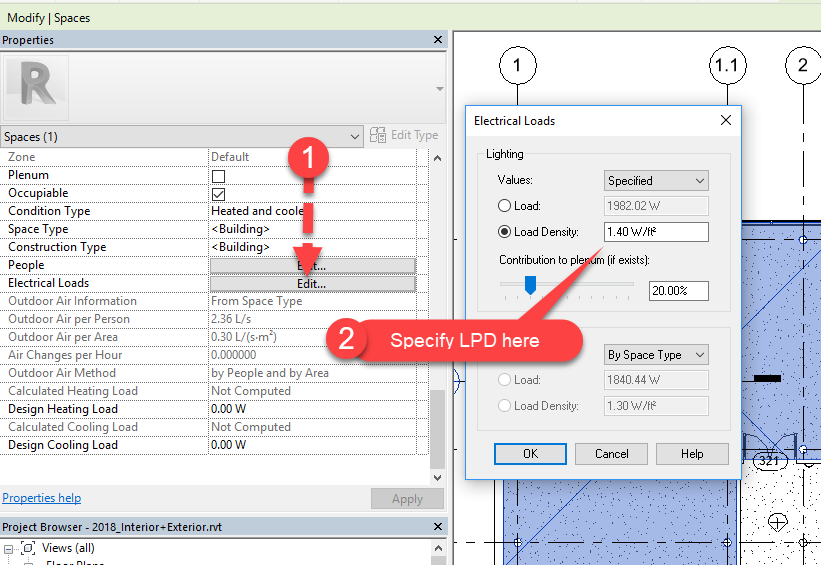Click OK in Electrical Loads dialog
Image resolution: width=821 pixels, height=565 pixels.
530,454
